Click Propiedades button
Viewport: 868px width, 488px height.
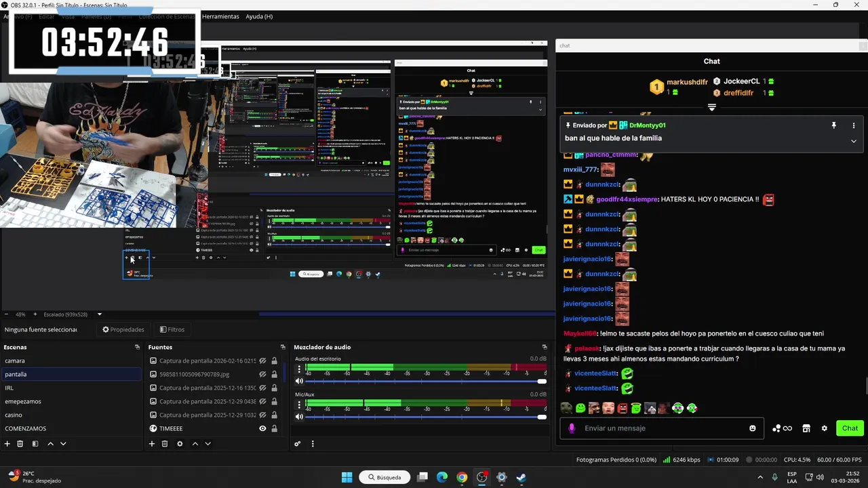[x=123, y=329]
